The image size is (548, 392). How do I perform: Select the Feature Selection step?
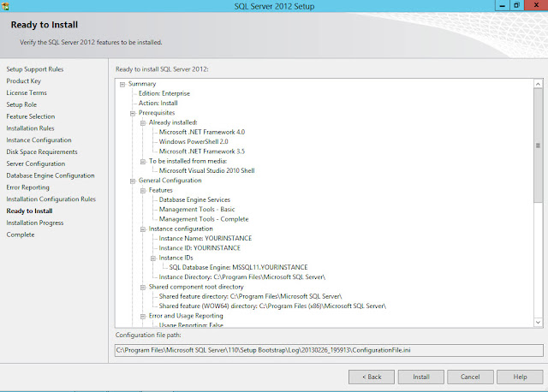[x=31, y=116]
